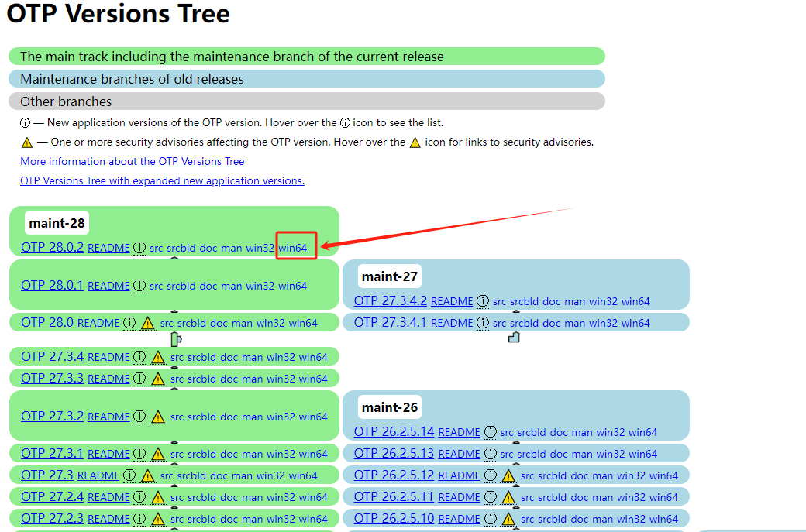
Task: Click the green main track legend bar
Action: pos(306,57)
